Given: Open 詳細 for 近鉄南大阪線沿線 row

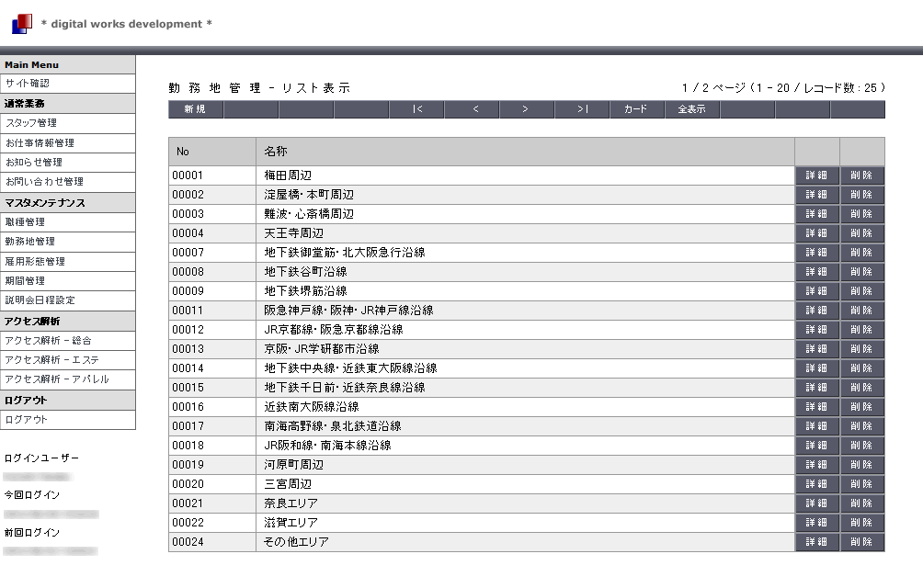Looking at the screenshot, I should 817,407.
